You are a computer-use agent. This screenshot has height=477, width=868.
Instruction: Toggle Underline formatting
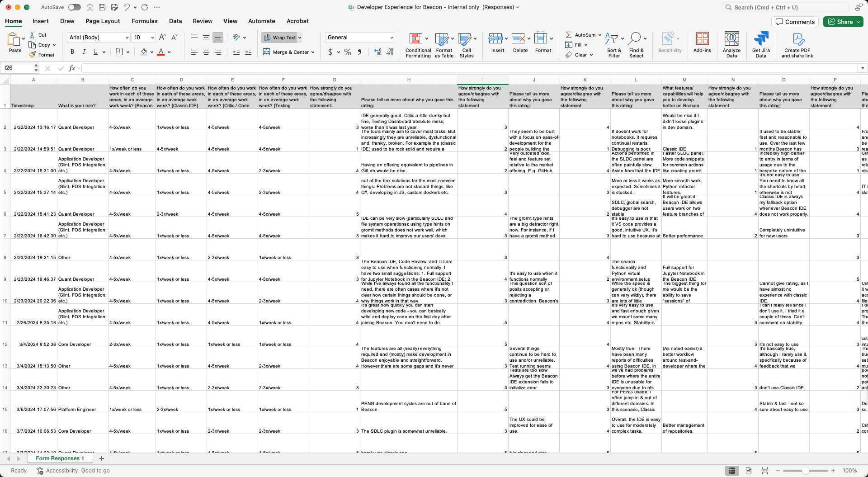pos(95,52)
